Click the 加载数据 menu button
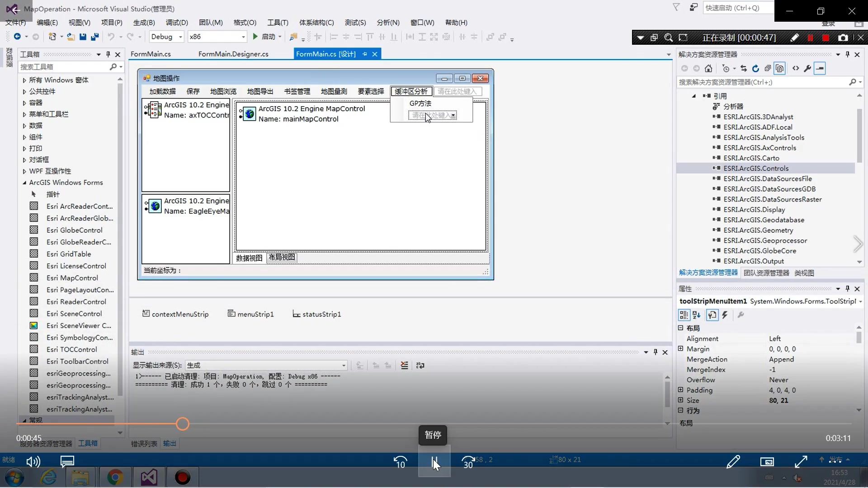Viewport: 868px width, 488px height. pyautogui.click(x=163, y=91)
